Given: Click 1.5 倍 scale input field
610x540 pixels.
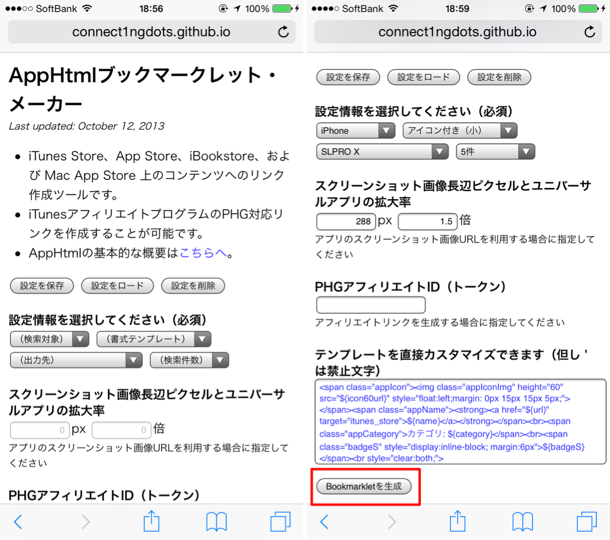Looking at the screenshot, I should pyautogui.click(x=428, y=221).
